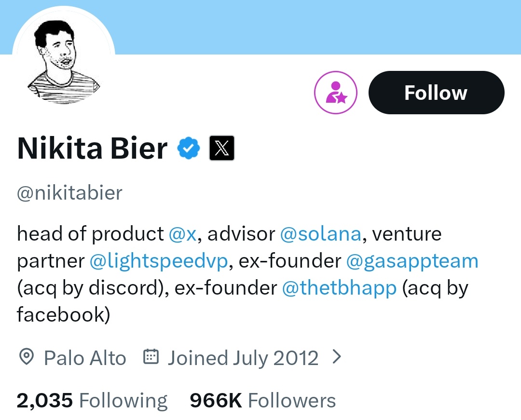
Task: Click the Nikita Bier display name
Action: pos(92,148)
